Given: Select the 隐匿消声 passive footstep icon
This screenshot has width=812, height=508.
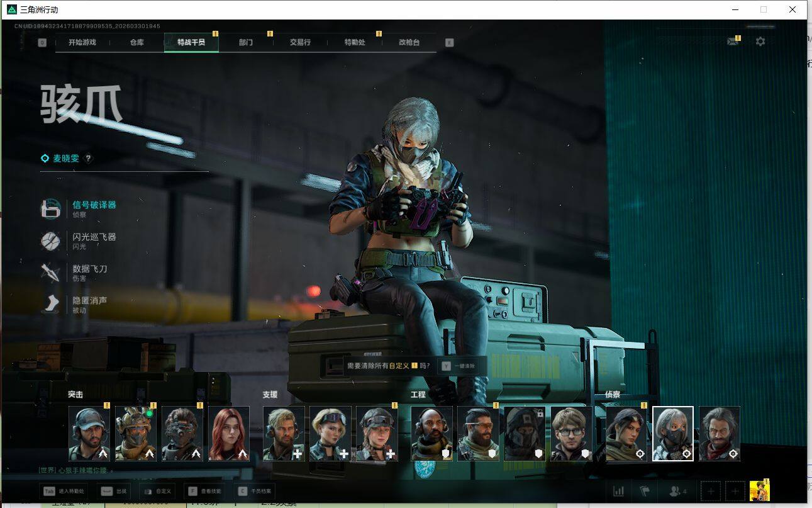Looking at the screenshot, I should 50,305.
